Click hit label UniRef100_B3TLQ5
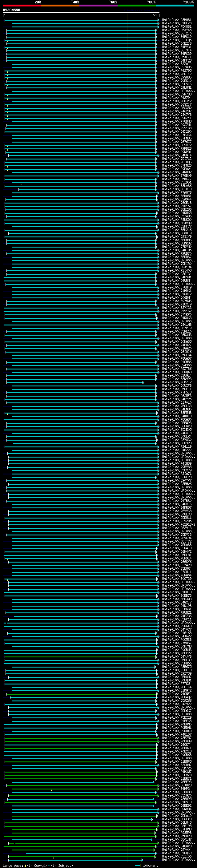The width and height of the screenshot is (197, 868). 177,40
